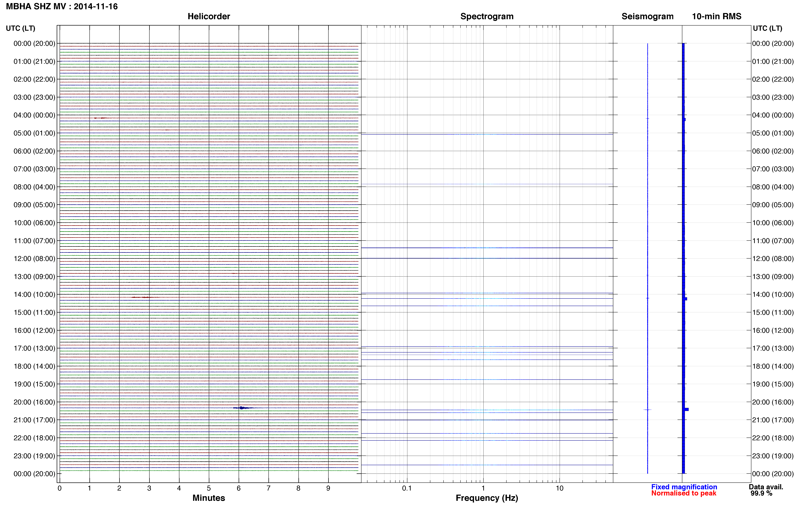Screen dimensions: 812x508
Task: Click the right 05:00 (01:00) time label
Action: coord(773,133)
